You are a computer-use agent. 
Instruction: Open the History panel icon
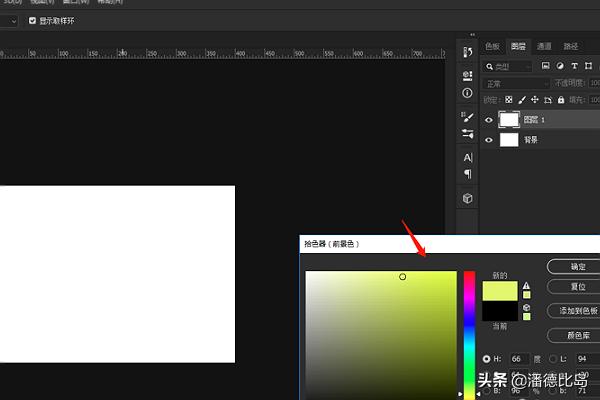467,52
